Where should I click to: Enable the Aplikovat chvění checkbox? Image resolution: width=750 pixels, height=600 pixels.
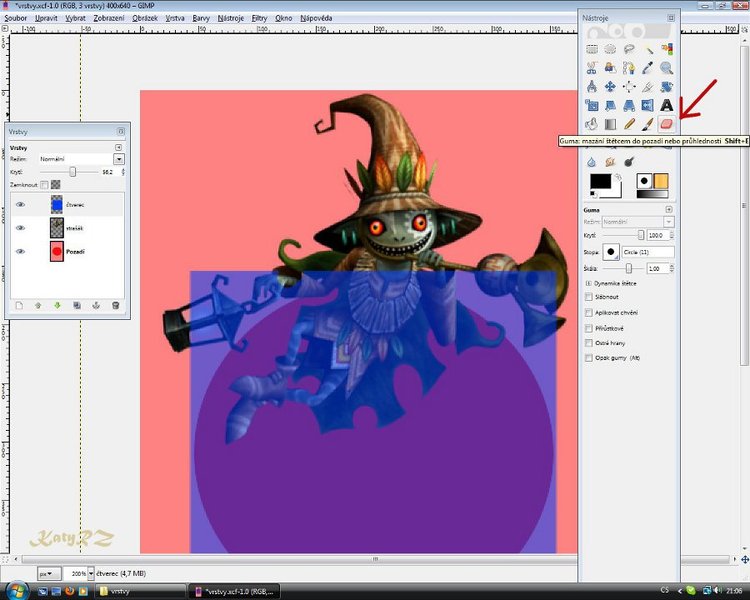(x=589, y=312)
